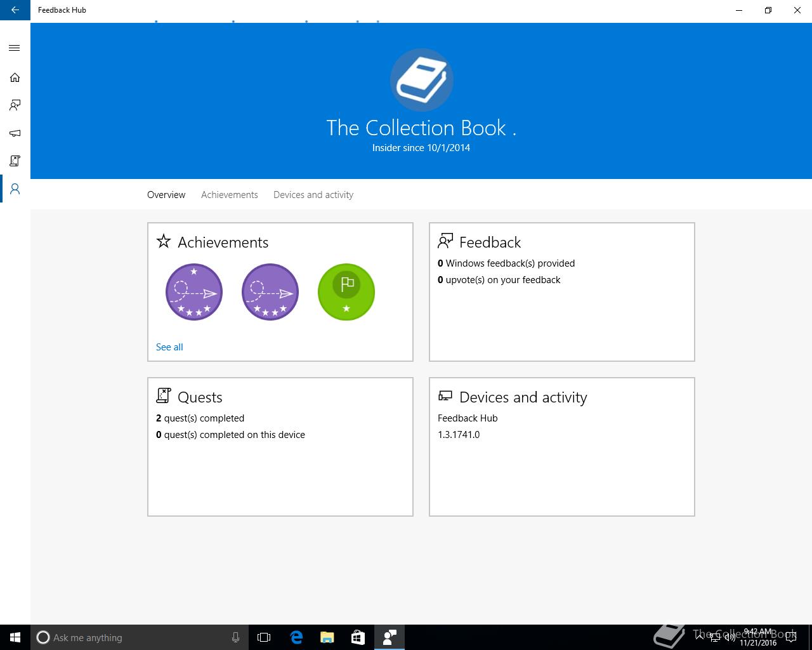Open the hamburger navigation menu

click(15, 48)
